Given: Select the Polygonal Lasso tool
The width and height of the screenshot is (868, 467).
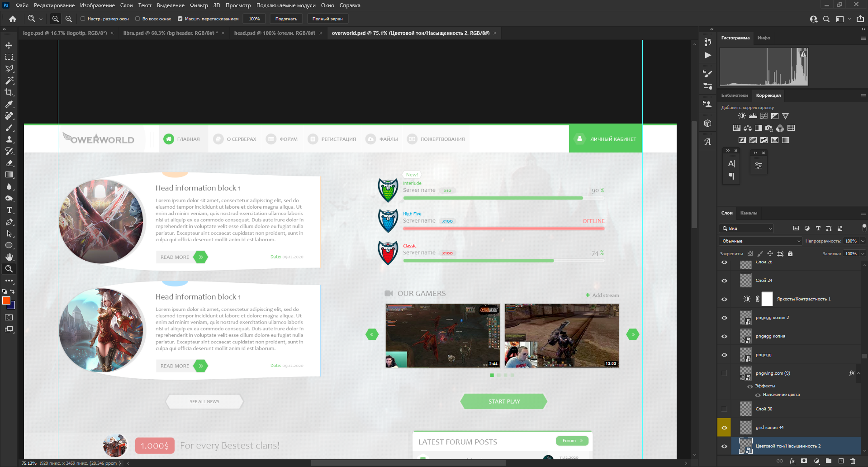Looking at the screenshot, I should [9, 69].
